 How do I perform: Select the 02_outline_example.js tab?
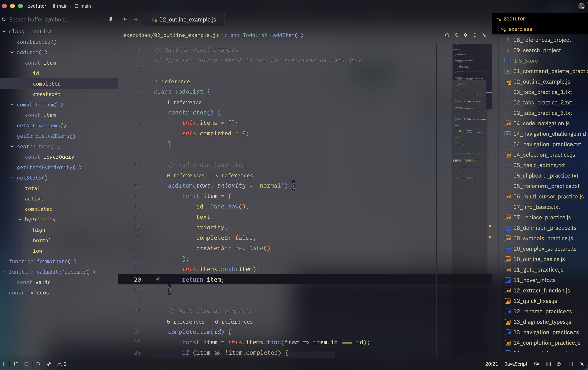tap(184, 19)
